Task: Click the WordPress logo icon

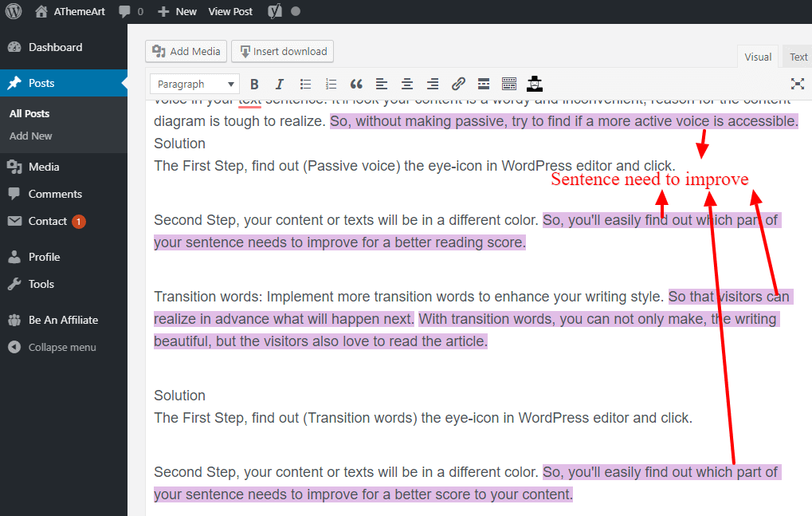Action: [14, 11]
